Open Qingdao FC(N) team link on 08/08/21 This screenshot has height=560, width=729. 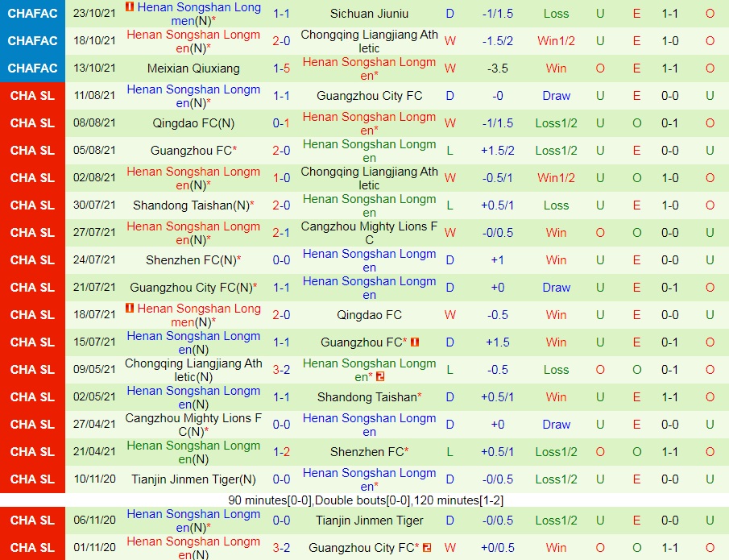pyautogui.click(x=193, y=123)
